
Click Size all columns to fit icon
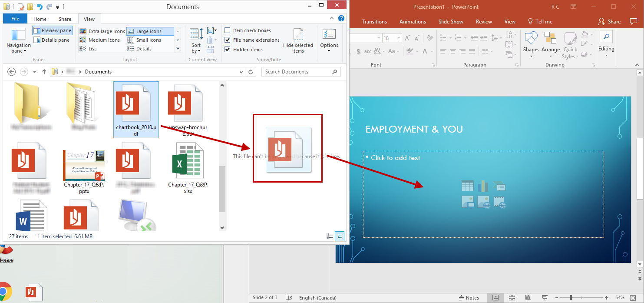click(x=210, y=49)
